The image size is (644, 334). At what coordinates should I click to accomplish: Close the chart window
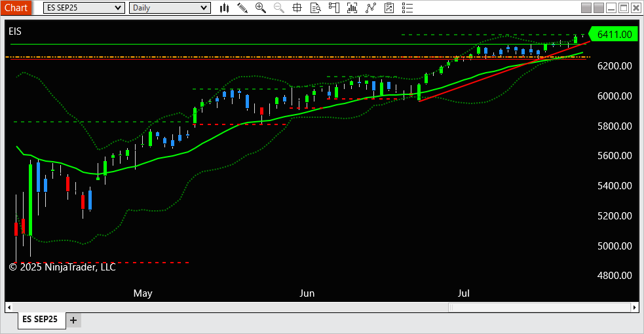tap(635, 8)
